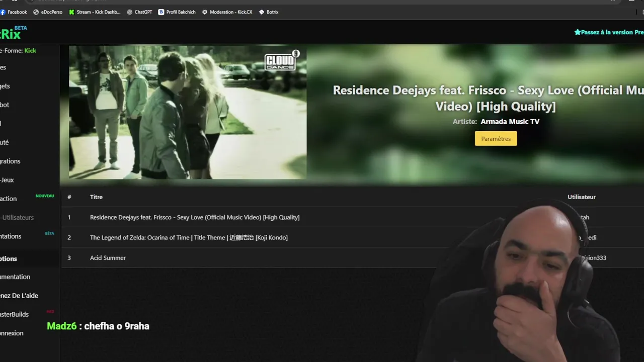Click the Cloud 9 Dance logo on video
The image size is (644, 362).
[282, 60]
